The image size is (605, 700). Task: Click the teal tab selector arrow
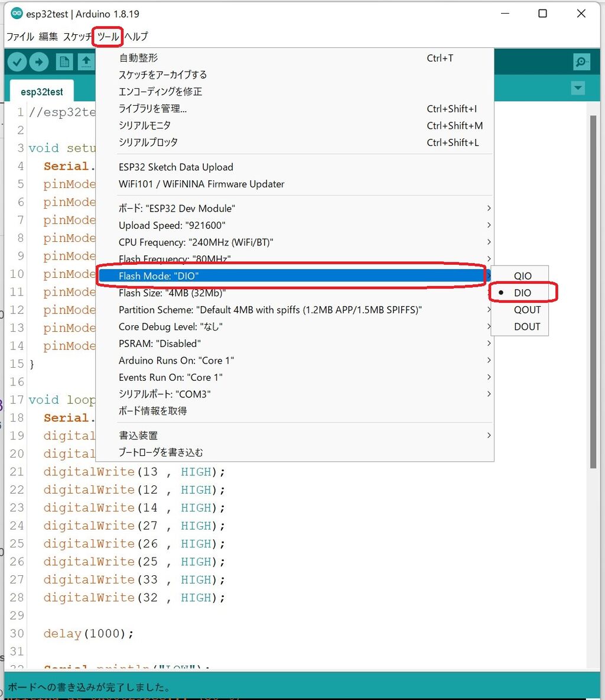[578, 87]
